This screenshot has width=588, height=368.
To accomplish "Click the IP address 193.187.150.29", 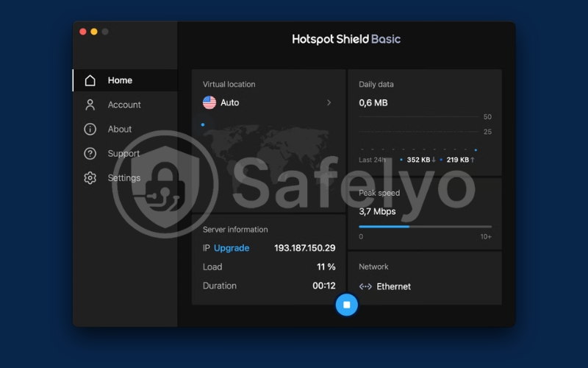I will [x=304, y=248].
